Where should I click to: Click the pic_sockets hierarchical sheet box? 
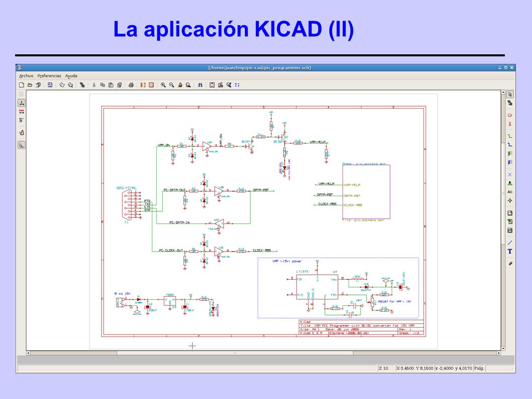[x=366, y=192]
